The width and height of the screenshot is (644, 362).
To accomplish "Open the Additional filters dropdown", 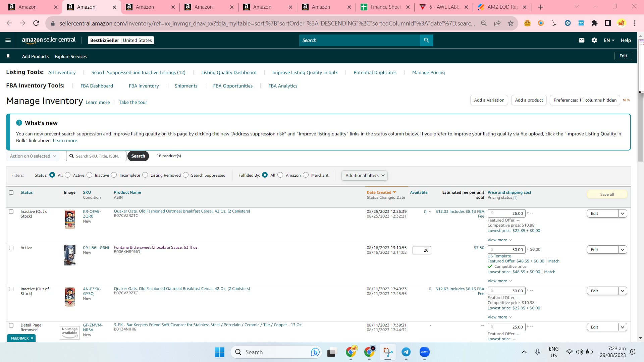I will point(365,175).
